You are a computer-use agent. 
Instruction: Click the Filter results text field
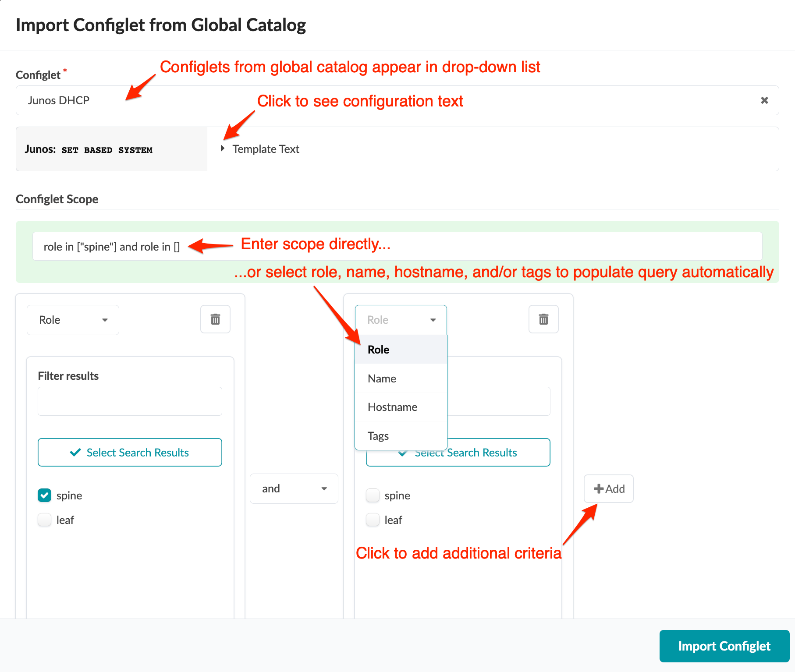(130, 401)
